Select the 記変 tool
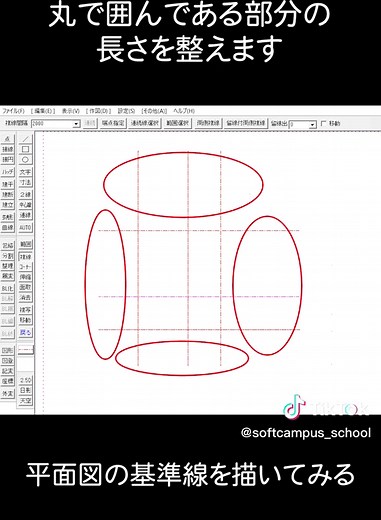 tap(8, 371)
